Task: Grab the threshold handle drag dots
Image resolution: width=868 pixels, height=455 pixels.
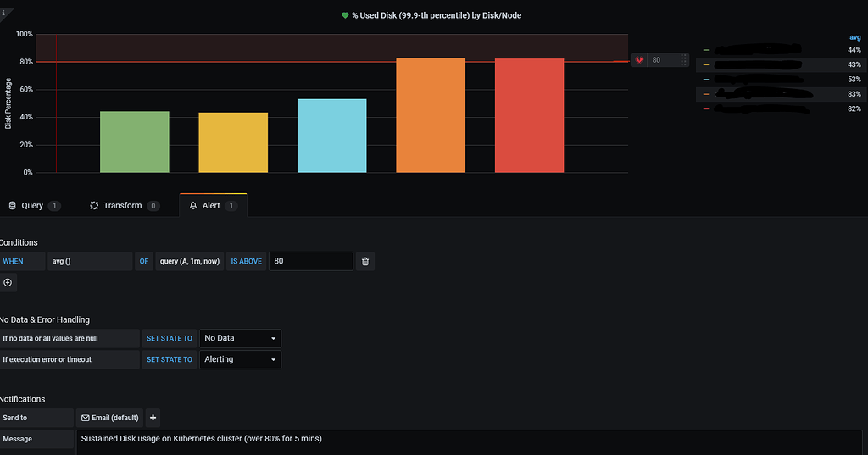Action: click(x=684, y=60)
